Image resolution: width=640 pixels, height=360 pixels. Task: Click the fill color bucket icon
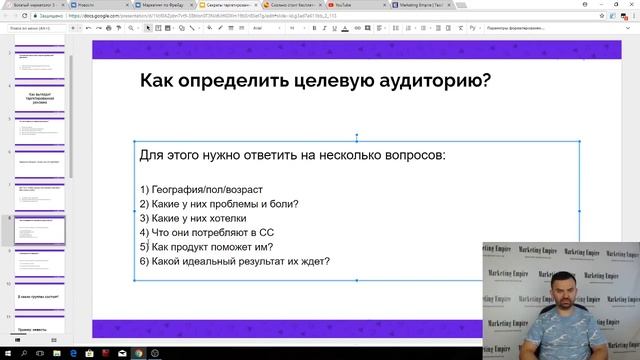(209, 28)
